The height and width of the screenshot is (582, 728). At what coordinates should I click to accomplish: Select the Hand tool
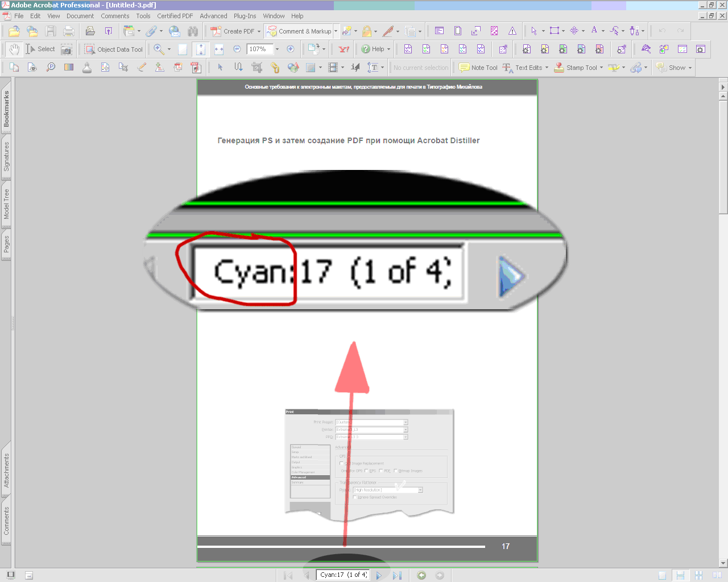point(14,49)
